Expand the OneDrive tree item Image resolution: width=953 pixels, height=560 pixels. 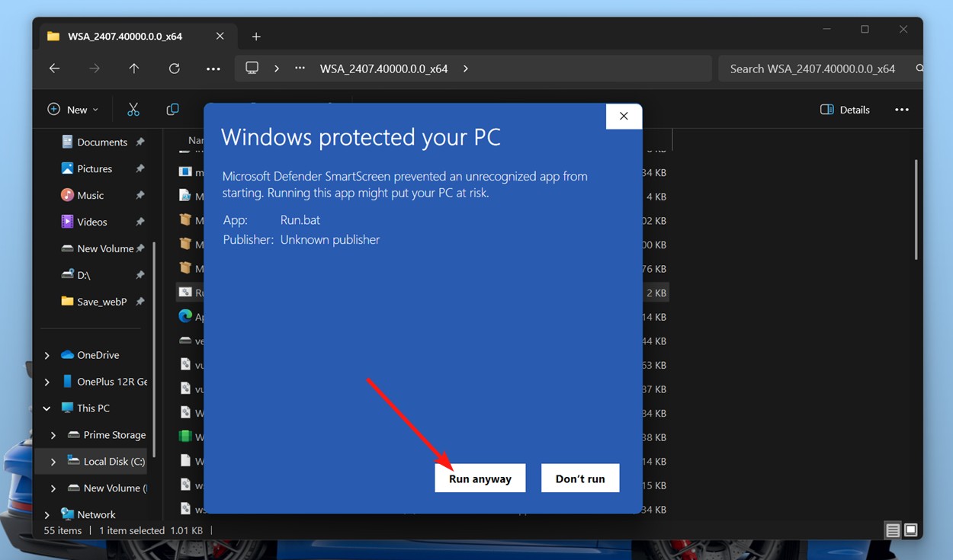(47, 354)
